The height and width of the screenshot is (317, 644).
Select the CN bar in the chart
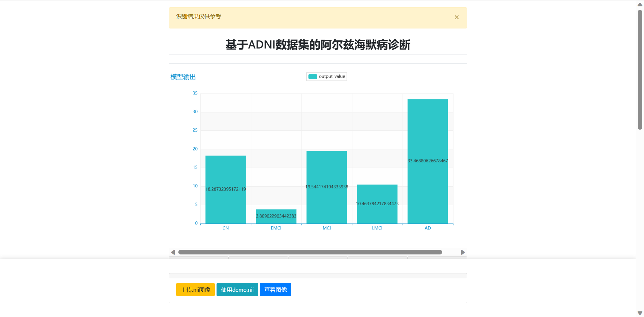click(x=225, y=190)
